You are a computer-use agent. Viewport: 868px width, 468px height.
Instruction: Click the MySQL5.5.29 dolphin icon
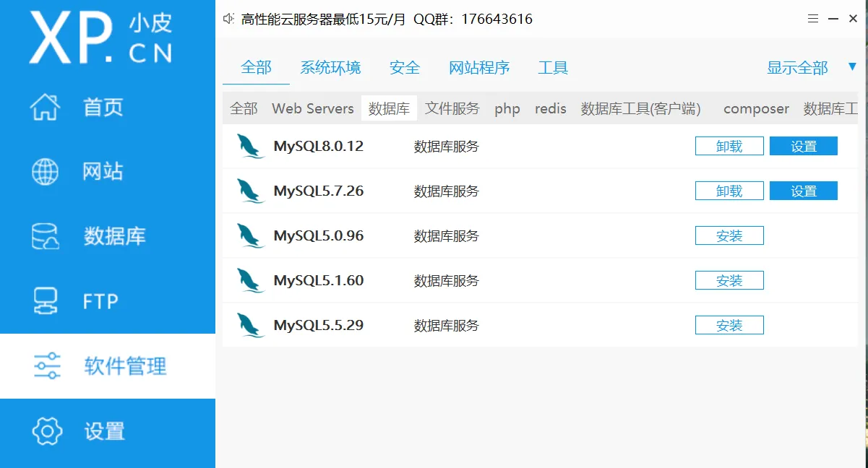251,326
